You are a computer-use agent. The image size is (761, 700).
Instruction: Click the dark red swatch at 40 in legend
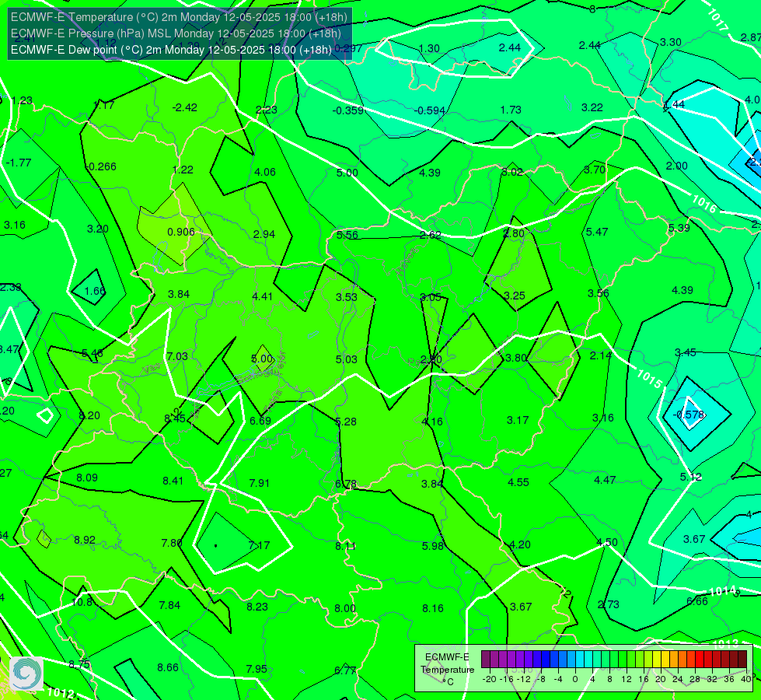tap(742, 660)
